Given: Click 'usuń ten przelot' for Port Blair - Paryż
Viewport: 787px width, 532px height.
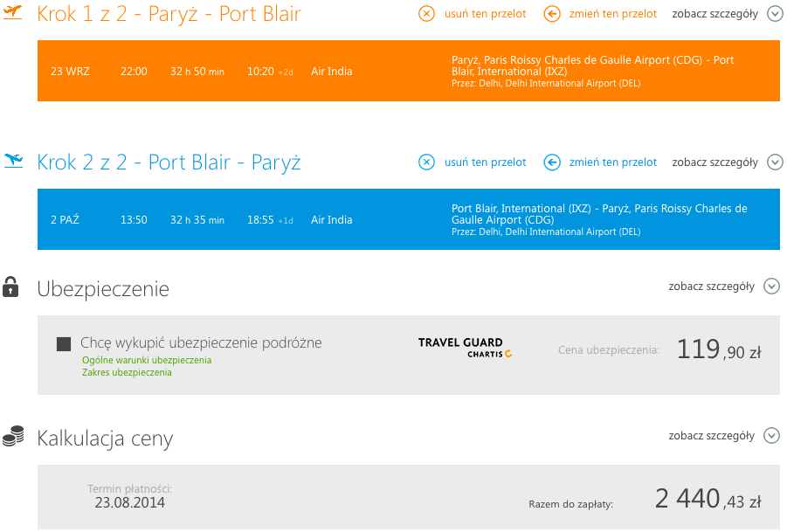Looking at the screenshot, I should [x=485, y=162].
